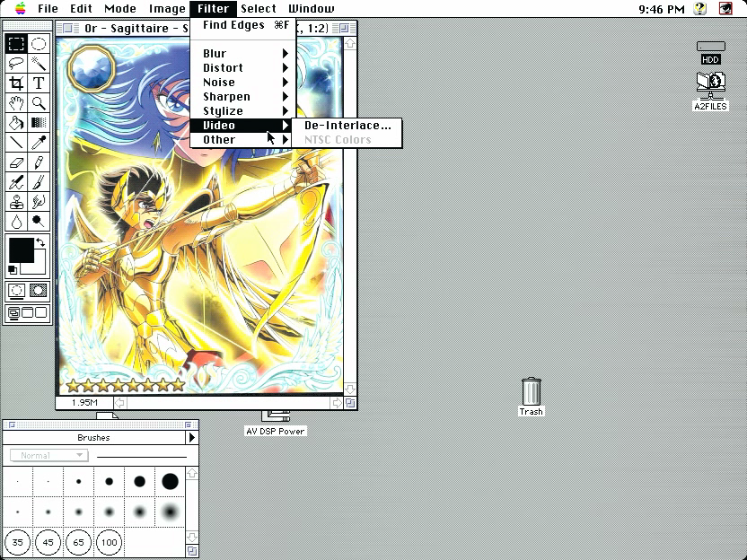Viewport: 747px width, 560px height.
Task: Open the Blur submenu
Action: tap(243, 53)
